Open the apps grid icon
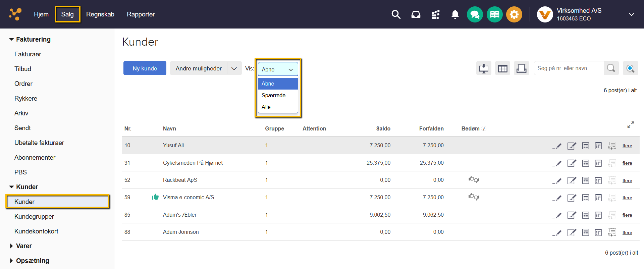The width and height of the screenshot is (644, 269). coord(435,14)
